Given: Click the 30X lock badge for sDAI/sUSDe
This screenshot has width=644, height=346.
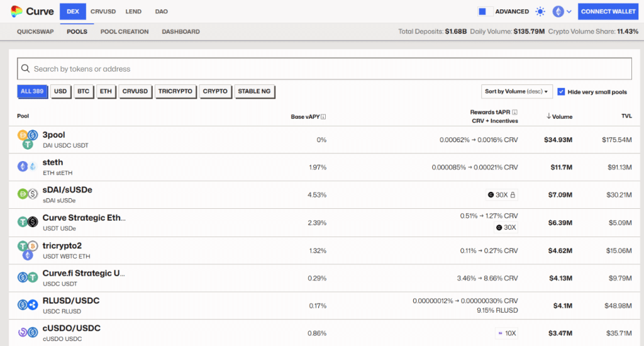Looking at the screenshot, I should click(501, 195).
